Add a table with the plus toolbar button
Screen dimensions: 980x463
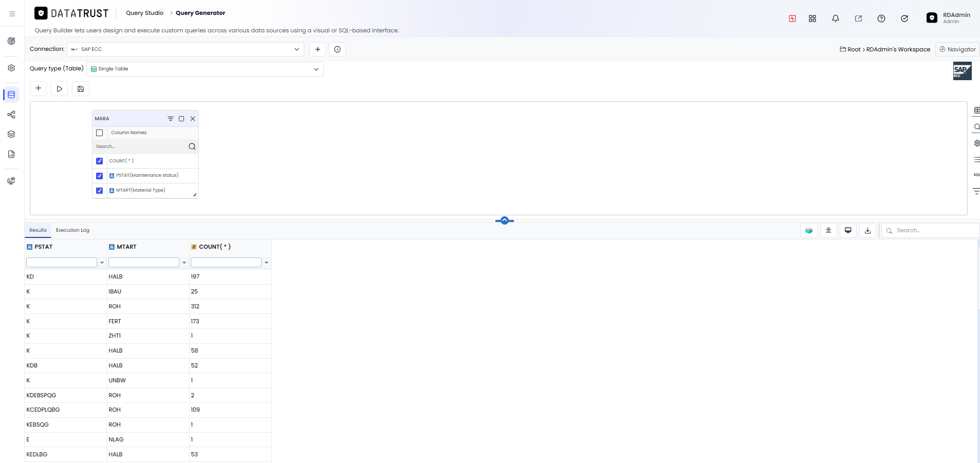(x=39, y=88)
